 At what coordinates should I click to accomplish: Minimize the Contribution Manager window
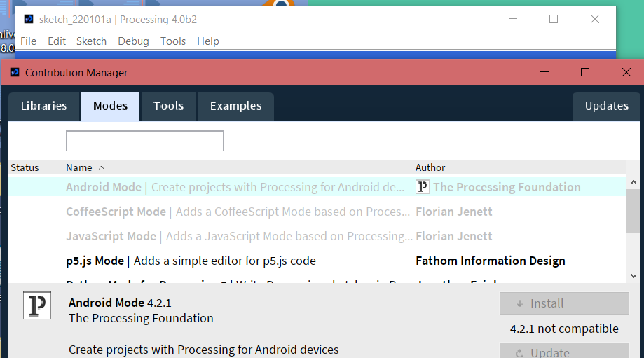(544, 72)
